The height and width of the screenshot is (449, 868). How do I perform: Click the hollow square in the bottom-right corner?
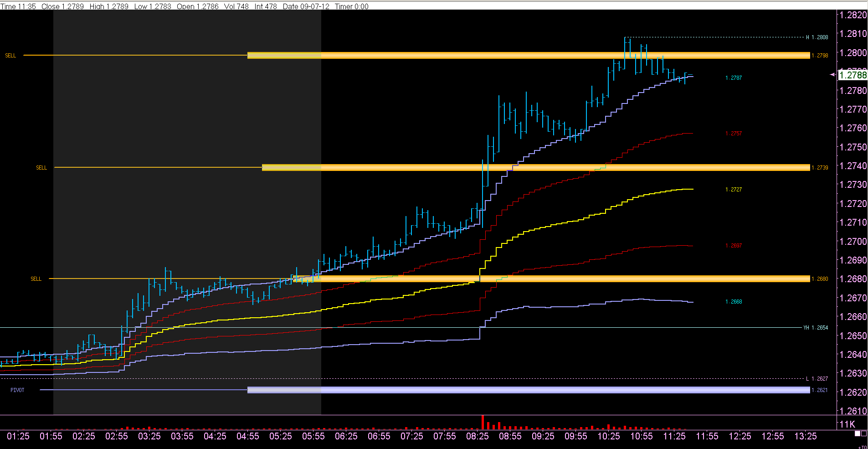864,433
